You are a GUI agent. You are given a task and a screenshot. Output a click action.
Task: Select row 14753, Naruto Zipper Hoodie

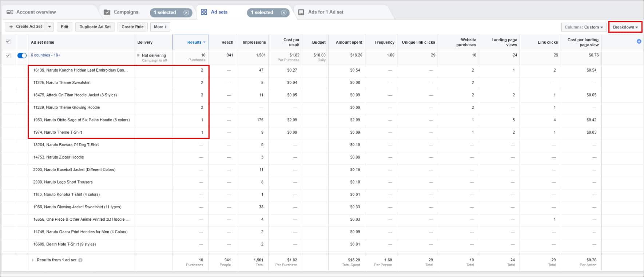(59, 157)
